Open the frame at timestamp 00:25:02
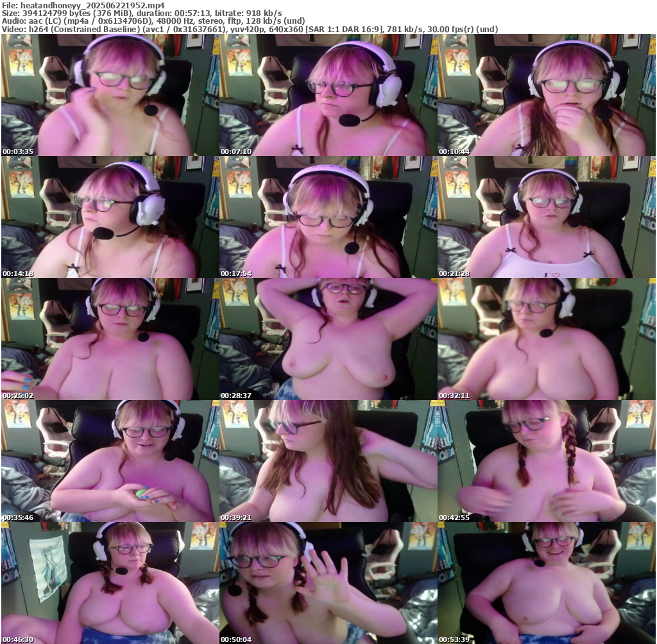The width and height of the screenshot is (657, 644). (110, 339)
